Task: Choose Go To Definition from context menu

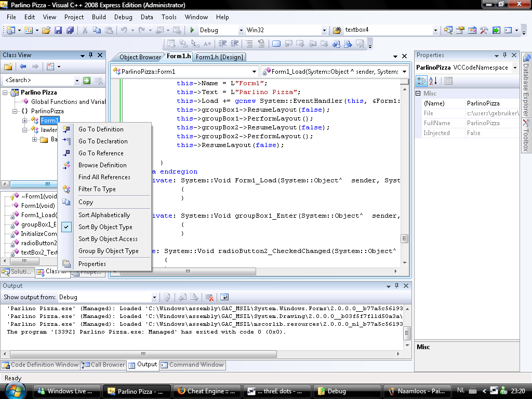Action: tap(101, 129)
